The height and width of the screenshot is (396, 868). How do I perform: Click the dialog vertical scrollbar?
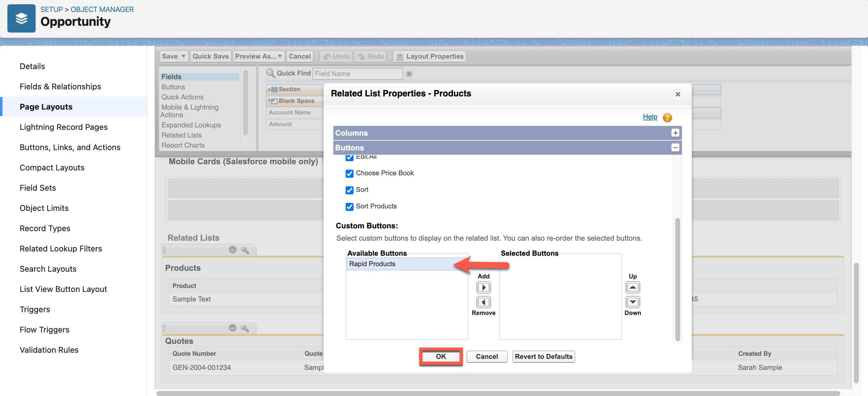coord(677,280)
